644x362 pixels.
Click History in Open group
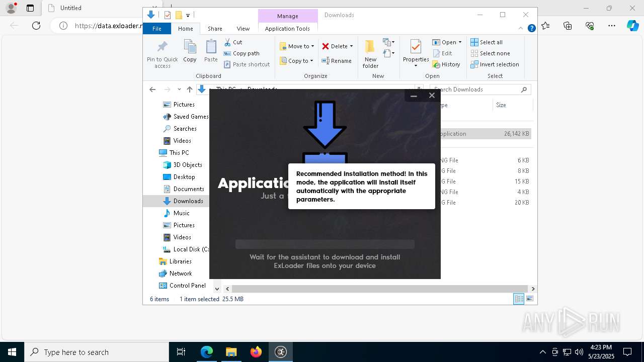click(x=446, y=64)
